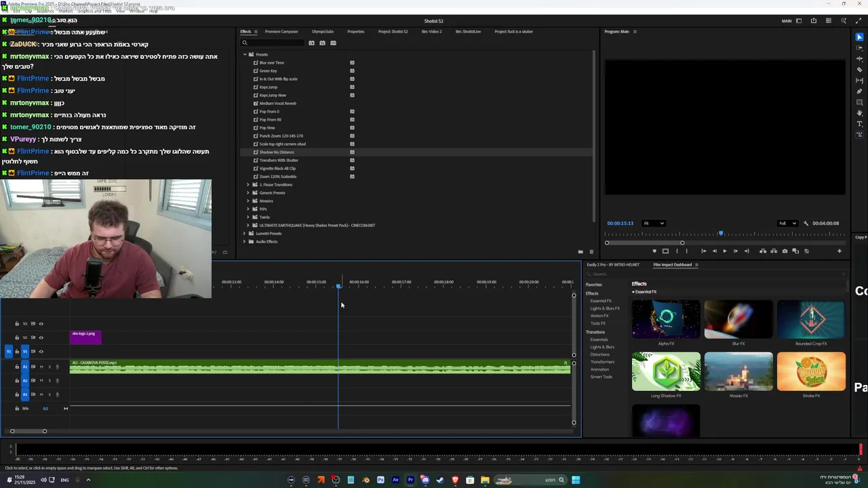Expand the Lumetri Presets folder
Screen dimensions: 868x488
[245, 233]
